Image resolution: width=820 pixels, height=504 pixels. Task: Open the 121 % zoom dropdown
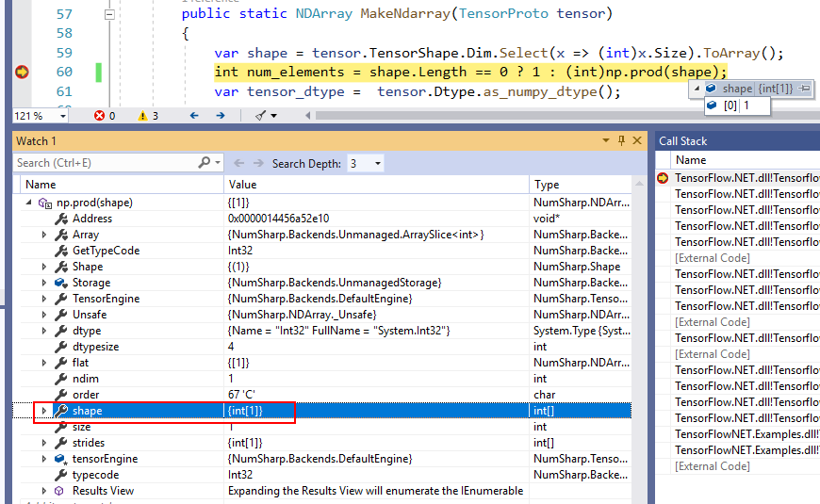click(x=63, y=116)
